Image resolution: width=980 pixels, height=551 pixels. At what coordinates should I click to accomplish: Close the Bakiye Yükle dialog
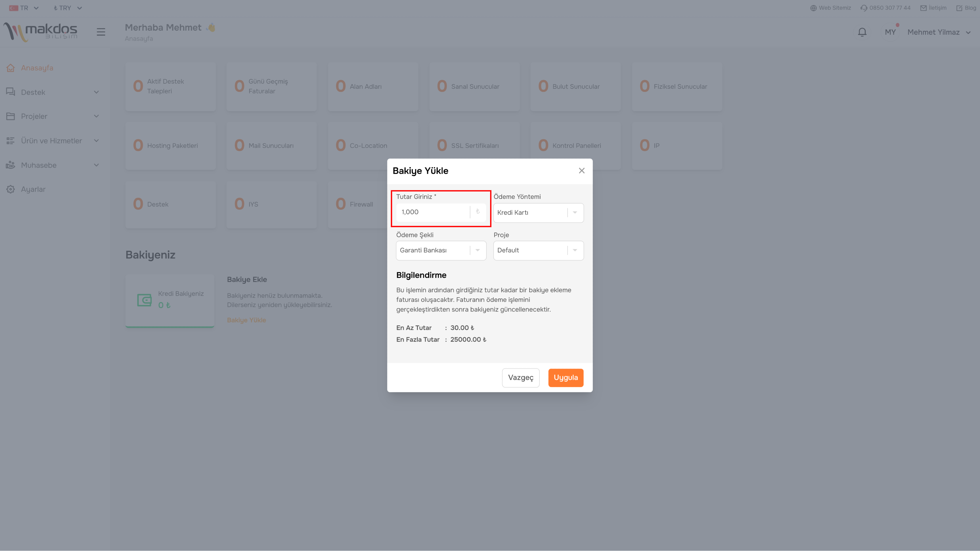coord(581,171)
